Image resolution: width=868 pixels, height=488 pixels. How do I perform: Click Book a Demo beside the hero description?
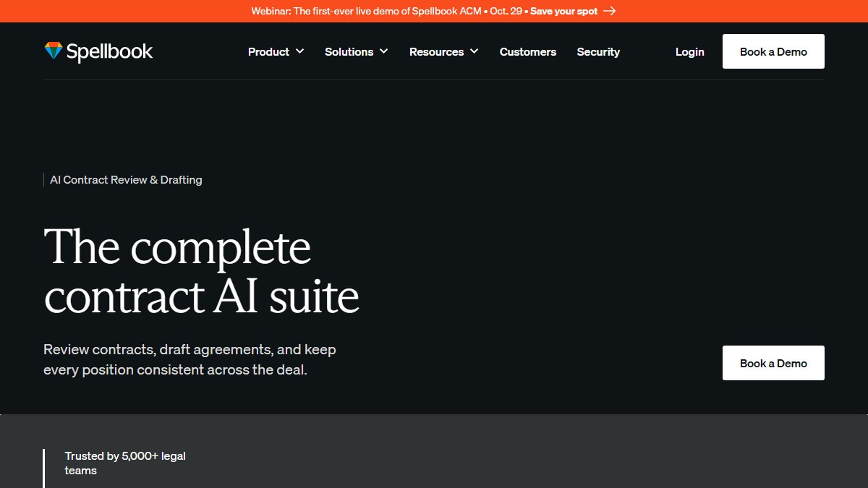point(773,363)
